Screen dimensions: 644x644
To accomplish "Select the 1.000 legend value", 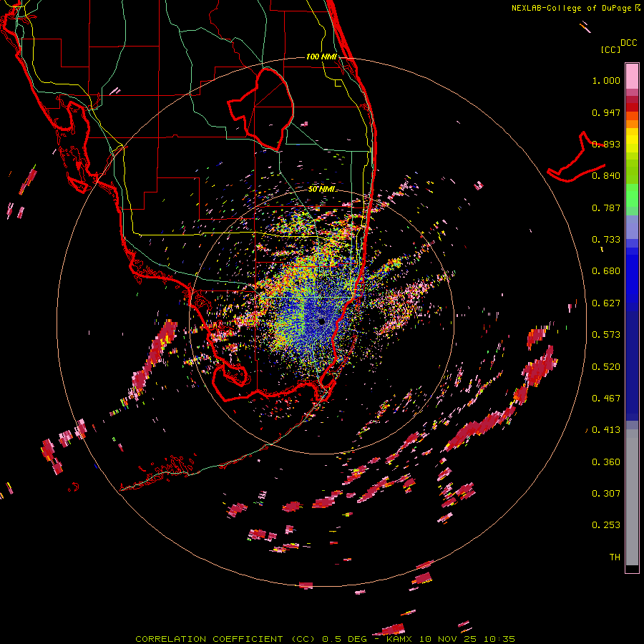I will point(606,80).
